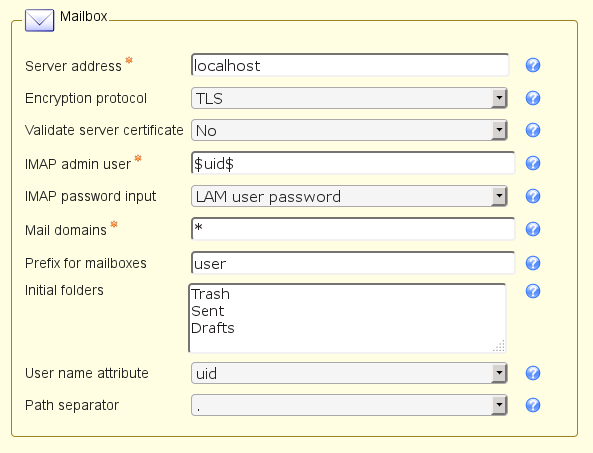Open the Encryption protocol TLS dropdown
The image size is (593, 453).
coord(349,98)
